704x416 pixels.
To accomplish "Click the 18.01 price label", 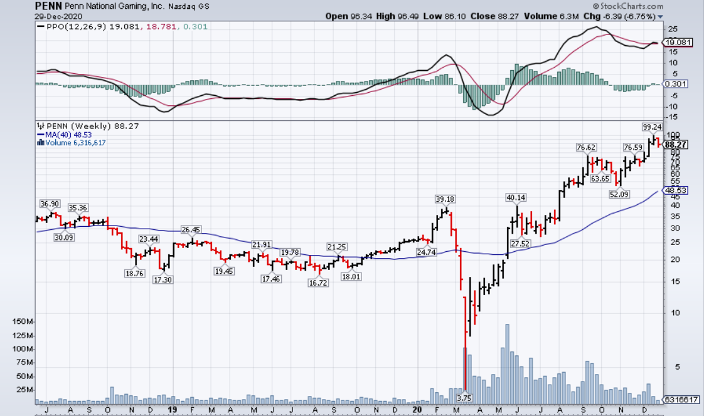I will point(351,276).
